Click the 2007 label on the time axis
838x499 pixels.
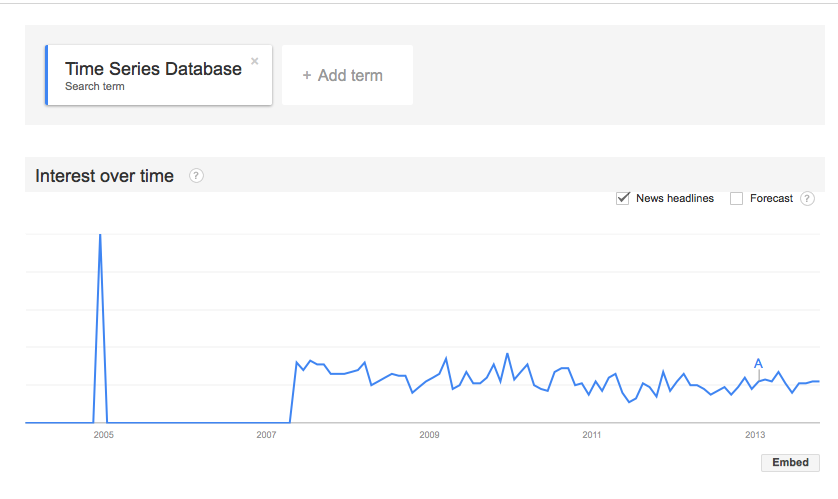pos(266,435)
